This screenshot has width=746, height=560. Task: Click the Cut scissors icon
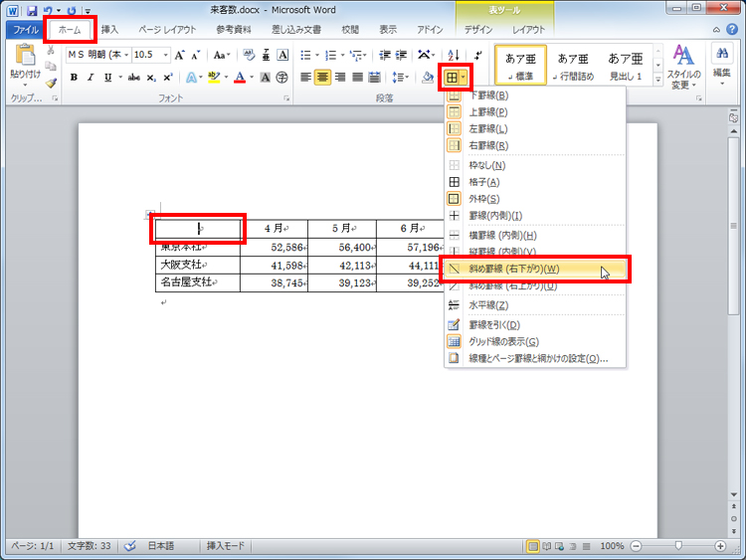(51, 50)
